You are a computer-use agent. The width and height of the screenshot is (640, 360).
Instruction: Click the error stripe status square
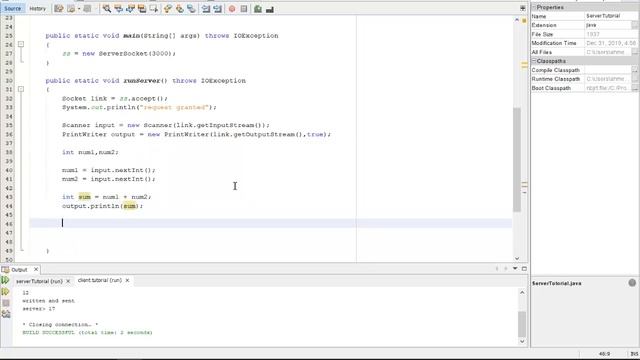coord(524,20)
